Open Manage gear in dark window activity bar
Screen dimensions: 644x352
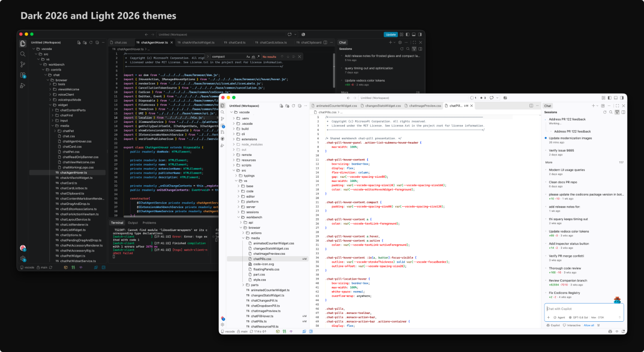tap(22, 258)
